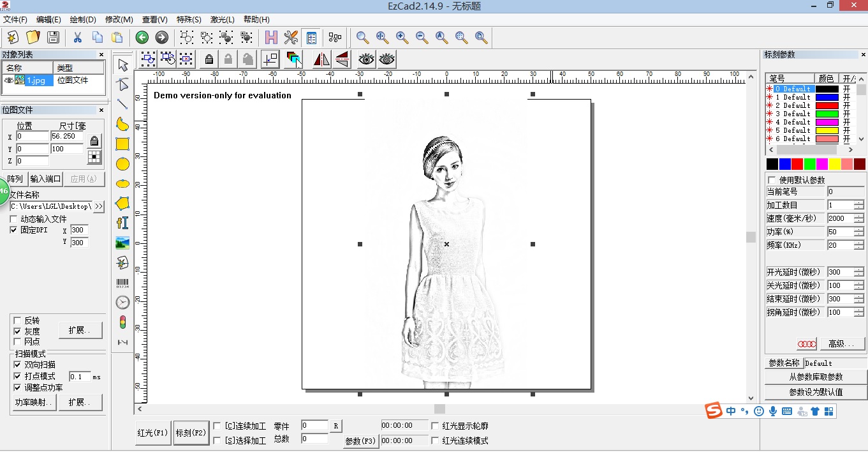
Task: Choose the barcode tool
Action: point(122,282)
